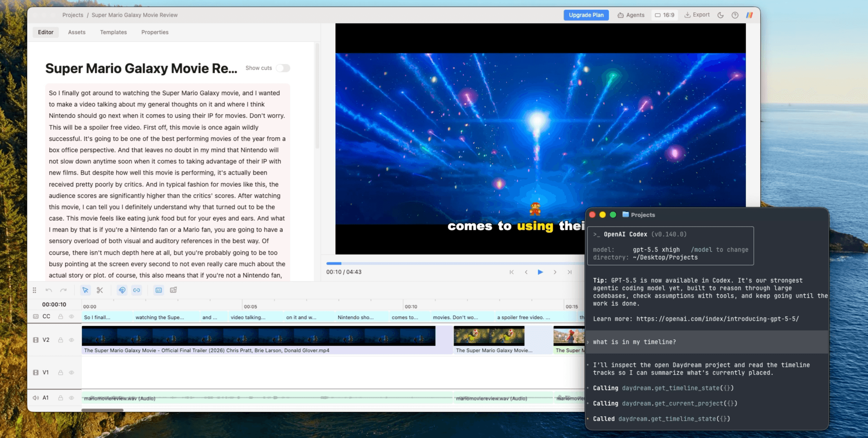Click the colorful striped logo icon
Screen dimensions: 868x438
tap(749, 15)
